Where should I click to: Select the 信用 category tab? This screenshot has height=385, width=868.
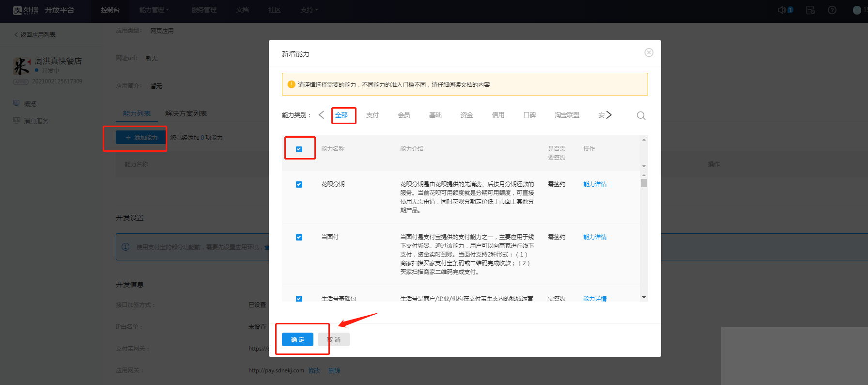pyautogui.click(x=498, y=115)
